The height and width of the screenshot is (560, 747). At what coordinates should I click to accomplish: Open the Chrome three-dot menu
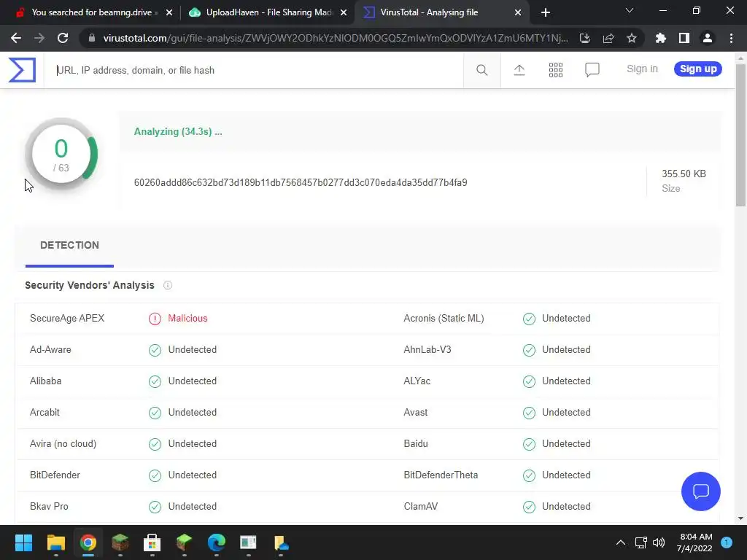click(731, 38)
